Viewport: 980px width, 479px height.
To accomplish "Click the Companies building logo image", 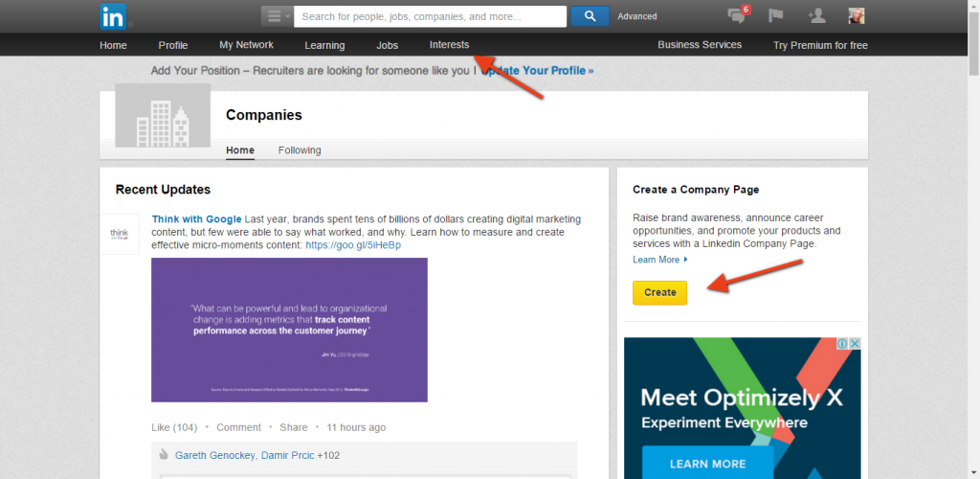I will 163,115.
